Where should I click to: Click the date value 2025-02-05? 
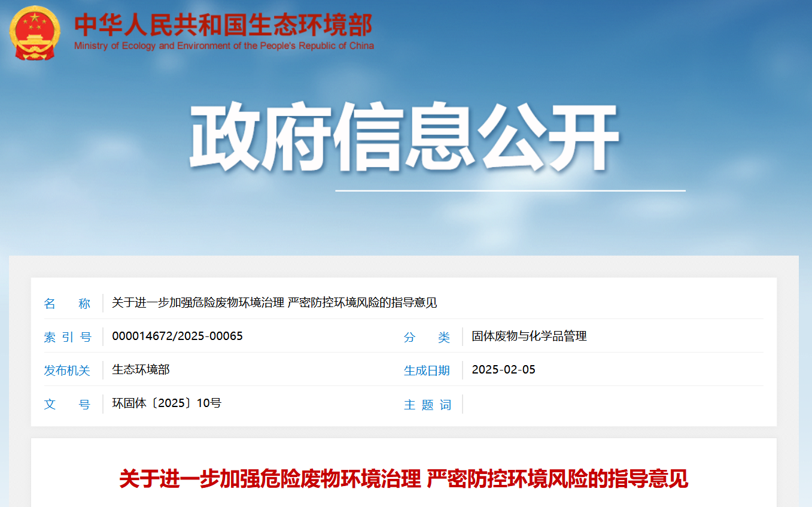pos(503,369)
